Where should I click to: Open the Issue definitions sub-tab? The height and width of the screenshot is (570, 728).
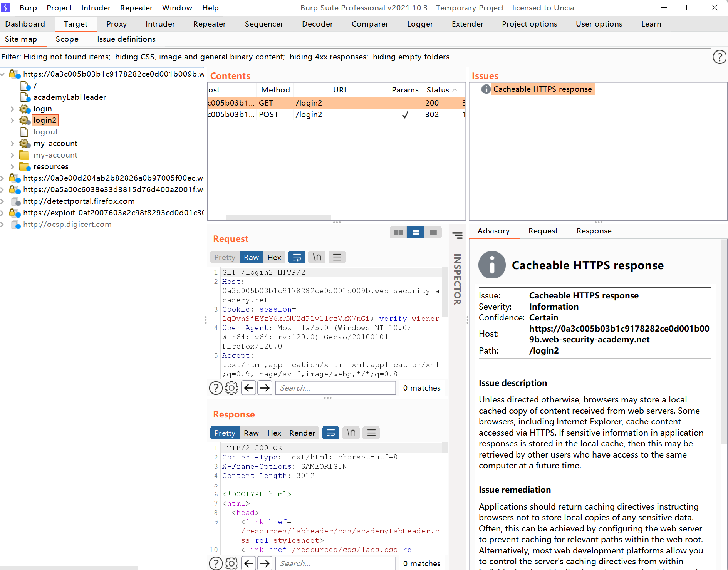126,39
